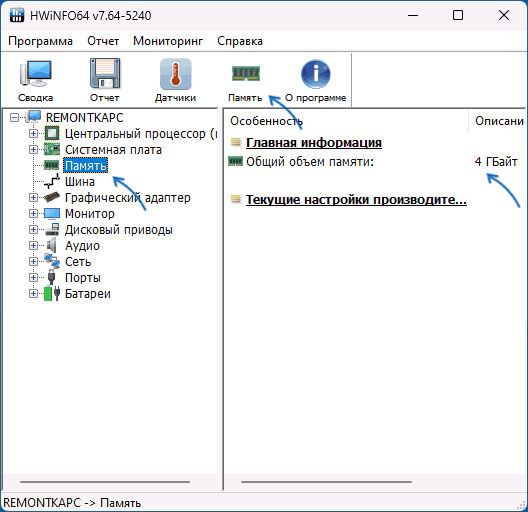This screenshot has height=512, width=528.
Task: Click the Память memory toolbar icon
Action: (245, 73)
